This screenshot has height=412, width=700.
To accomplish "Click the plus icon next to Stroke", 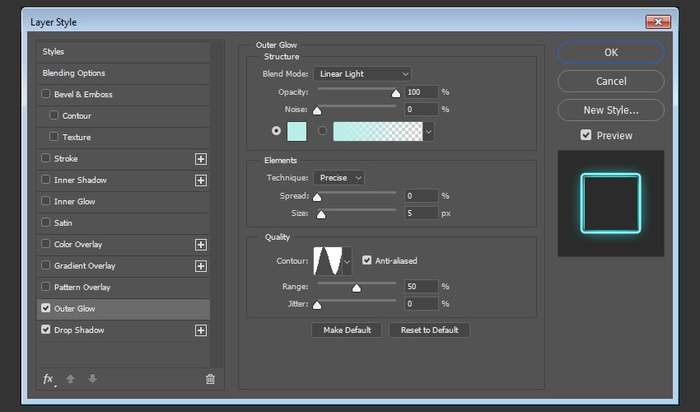I will (x=200, y=159).
